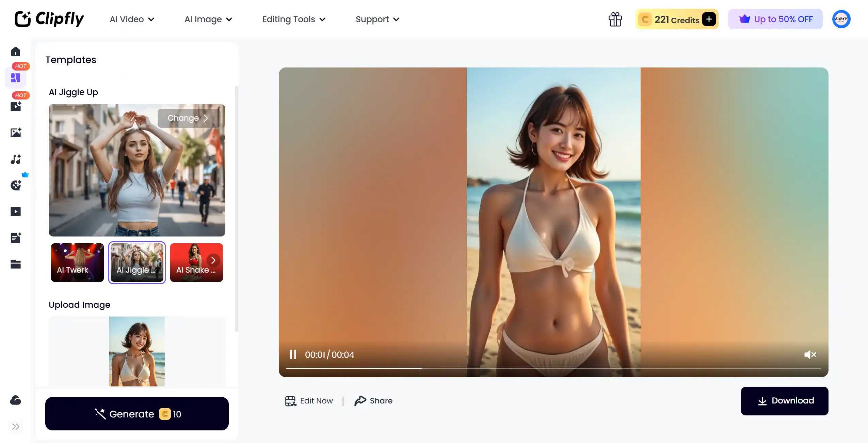Select the premium effects icon with crown badge
The width and height of the screenshot is (868, 443).
(x=16, y=185)
